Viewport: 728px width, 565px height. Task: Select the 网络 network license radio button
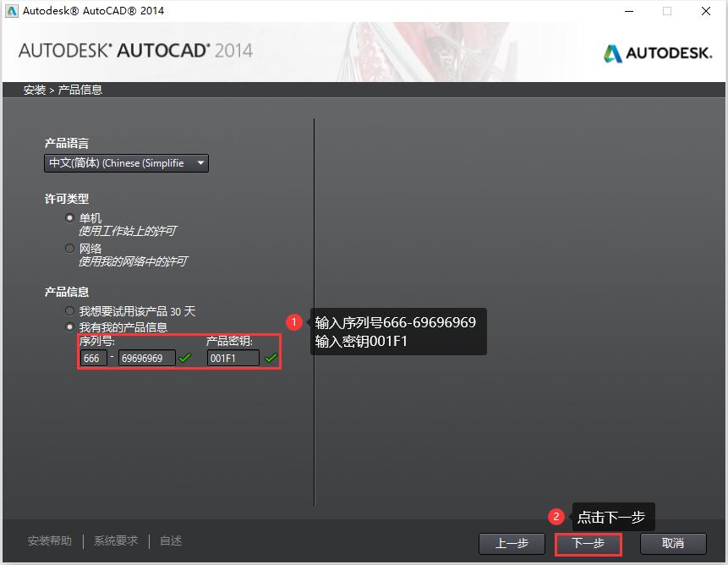click(69, 249)
